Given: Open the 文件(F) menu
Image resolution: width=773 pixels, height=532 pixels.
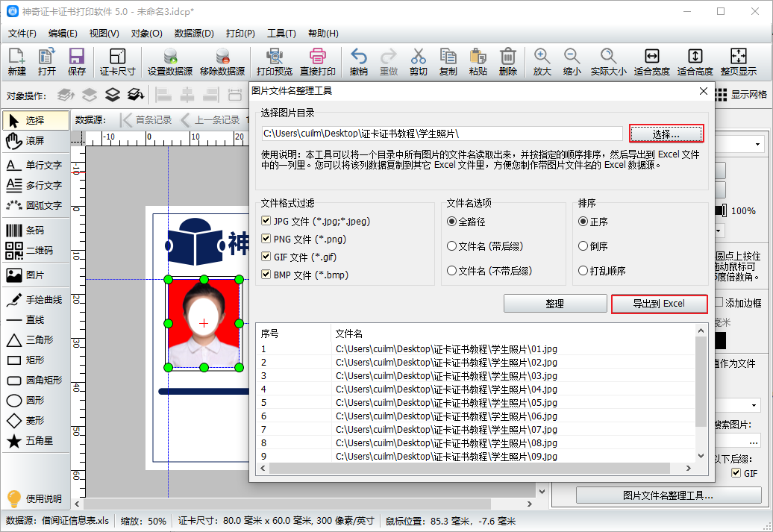Looking at the screenshot, I should (22, 34).
